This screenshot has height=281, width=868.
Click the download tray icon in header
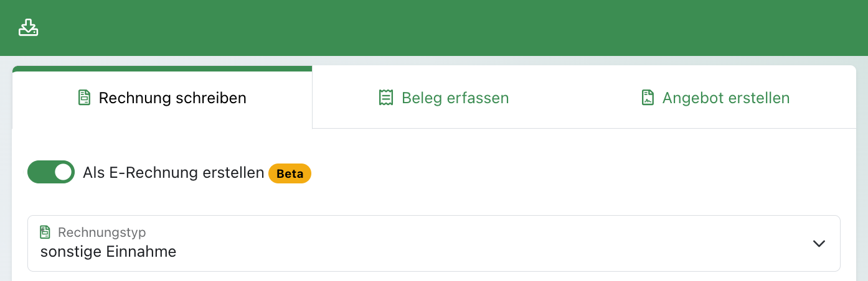coord(29,28)
